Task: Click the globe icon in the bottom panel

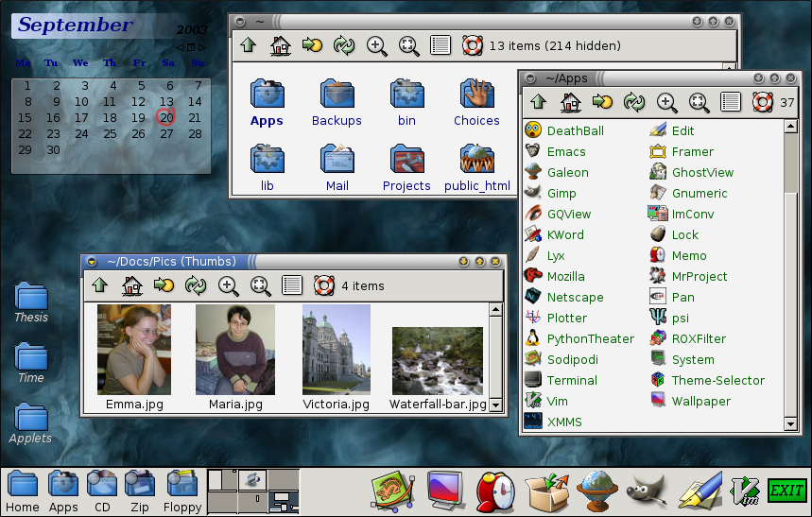Action: (x=596, y=491)
